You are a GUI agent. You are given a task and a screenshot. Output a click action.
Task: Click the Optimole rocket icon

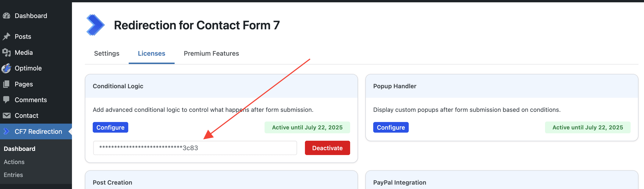click(x=6, y=68)
